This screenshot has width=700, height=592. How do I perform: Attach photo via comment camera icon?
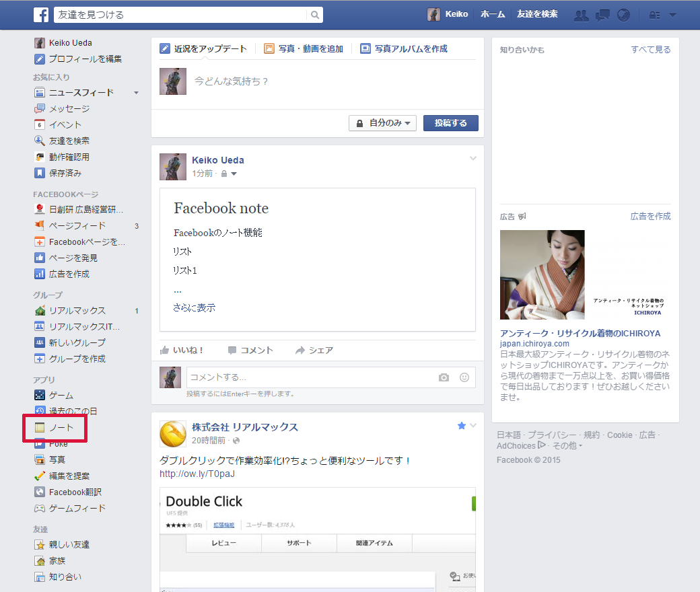tap(444, 377)
